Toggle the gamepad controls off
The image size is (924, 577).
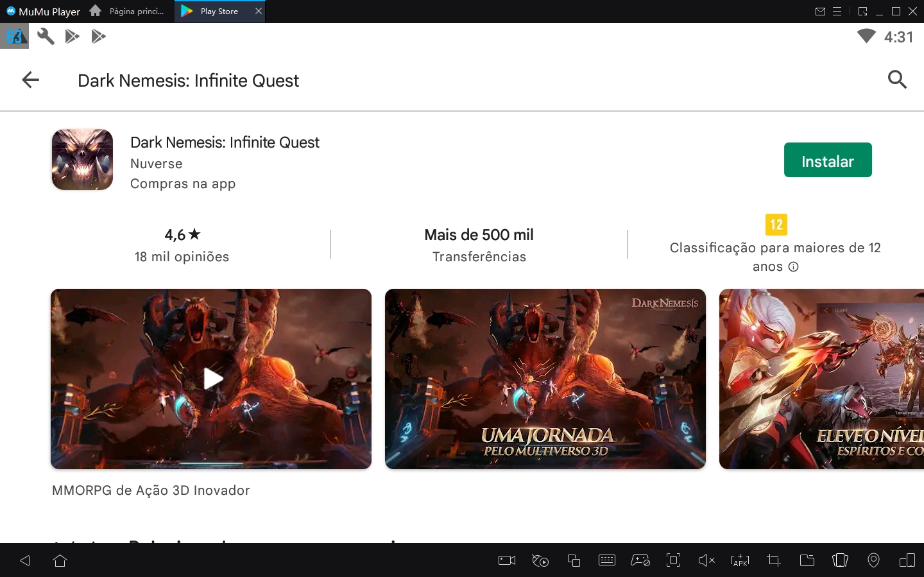[x=640, y=560]
